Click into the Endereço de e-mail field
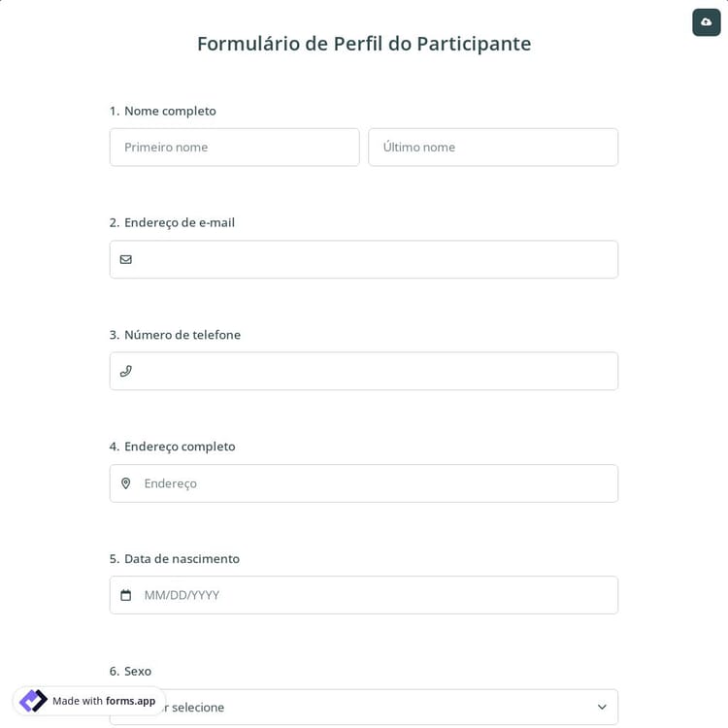The image size is (728, 728). pyautogui.click(x=374, y=259)
